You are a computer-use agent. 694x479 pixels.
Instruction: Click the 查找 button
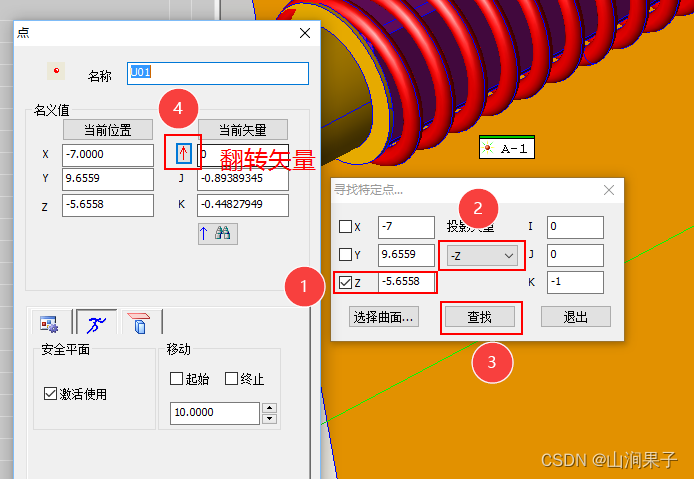[480, 317]
